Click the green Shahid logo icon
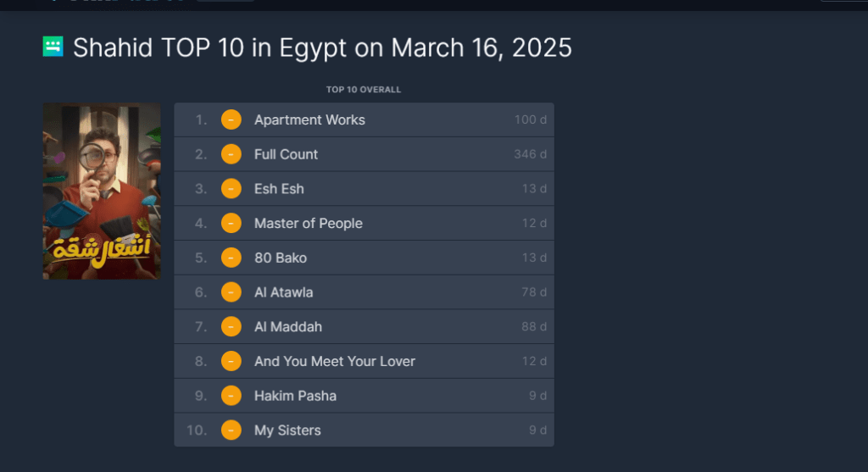This screenshot has width=868, height=472. coord(53,47)
